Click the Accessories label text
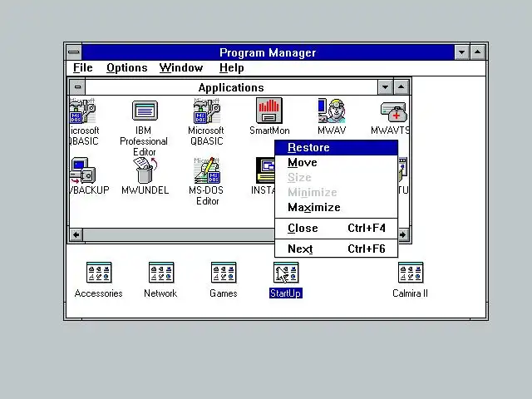Screen dimensions: 532x399 pos(99,293)
